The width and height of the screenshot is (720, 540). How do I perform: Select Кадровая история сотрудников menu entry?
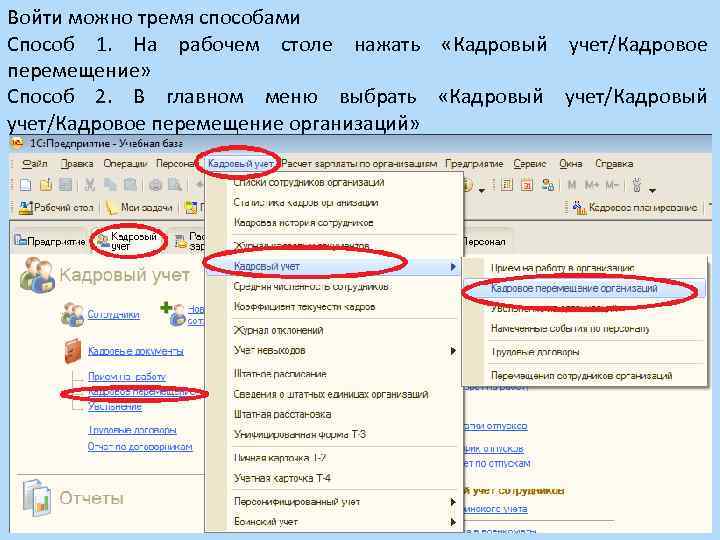coord(304,223)
